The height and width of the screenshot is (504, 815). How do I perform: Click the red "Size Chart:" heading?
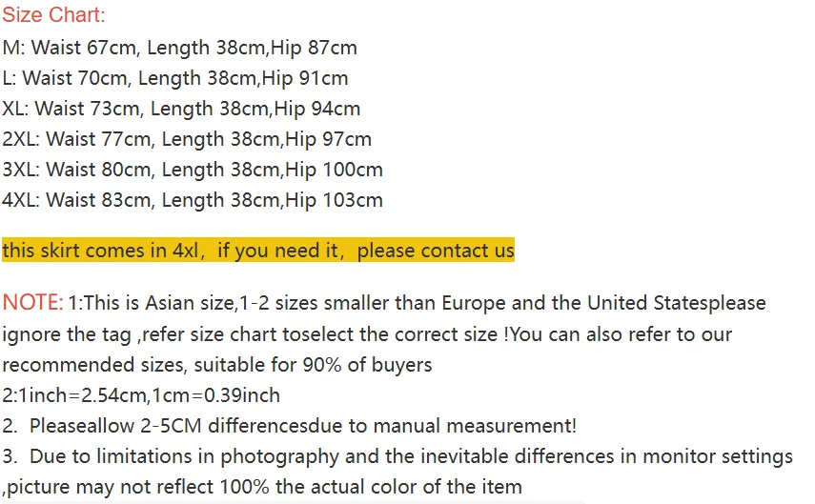(x=53, y=15)
